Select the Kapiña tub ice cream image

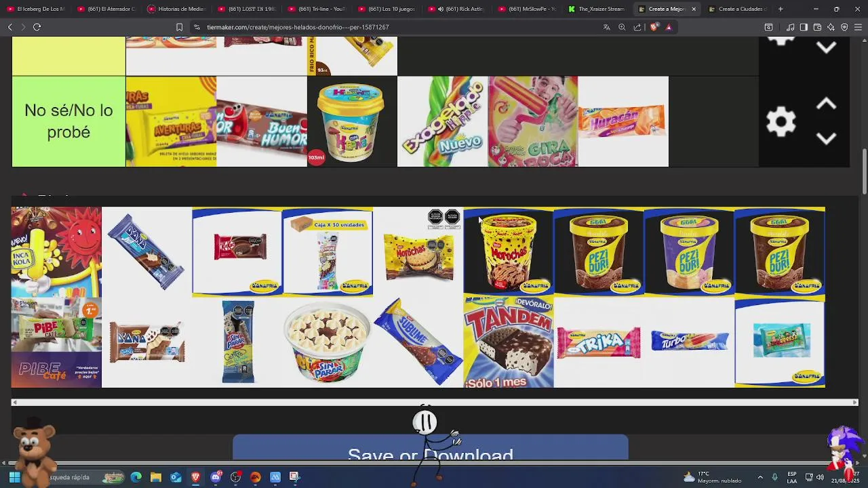[x=352, y=121]
